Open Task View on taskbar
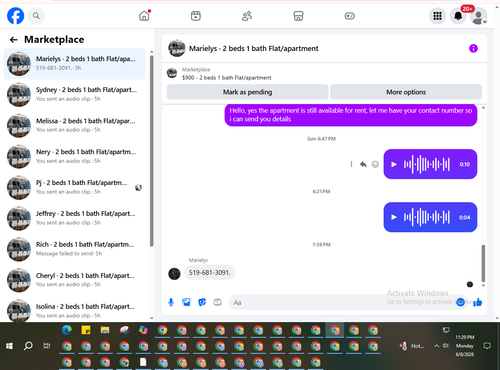The image size is (500, 370). click(47, 346)
